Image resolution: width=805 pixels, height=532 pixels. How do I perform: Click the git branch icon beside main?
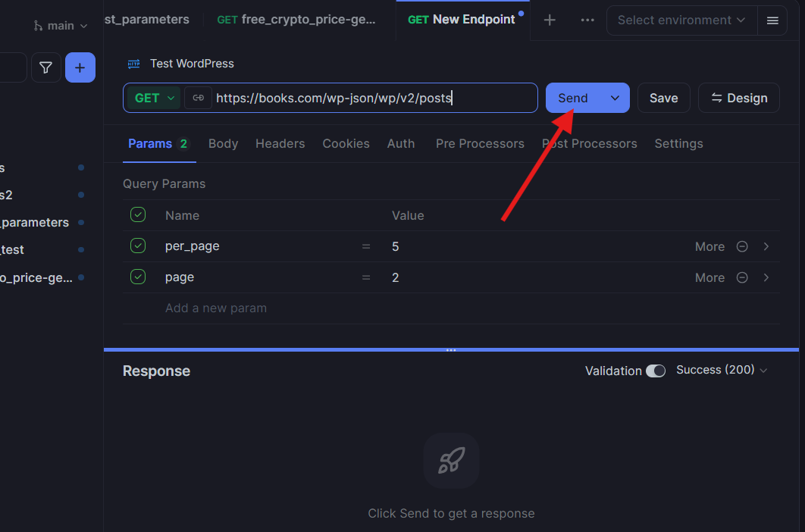point(36,25)
